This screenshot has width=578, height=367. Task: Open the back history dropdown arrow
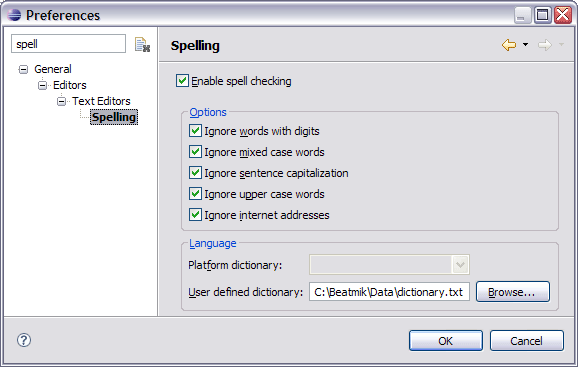[525, 45]
